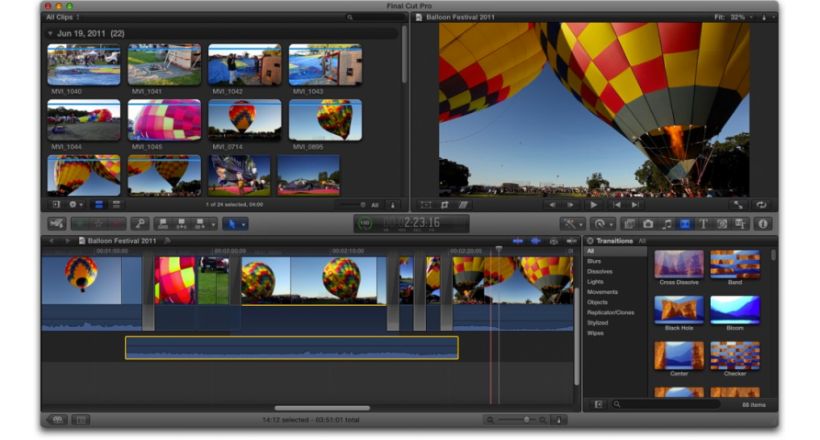
Task: Click the insert clip edit button
Action: [x=181, y=224]
